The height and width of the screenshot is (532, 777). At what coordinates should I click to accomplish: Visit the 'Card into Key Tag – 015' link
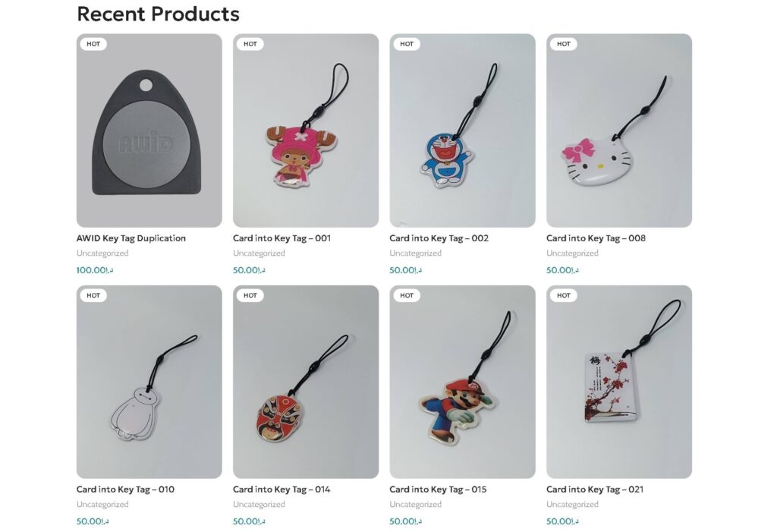tap(438, 490)
